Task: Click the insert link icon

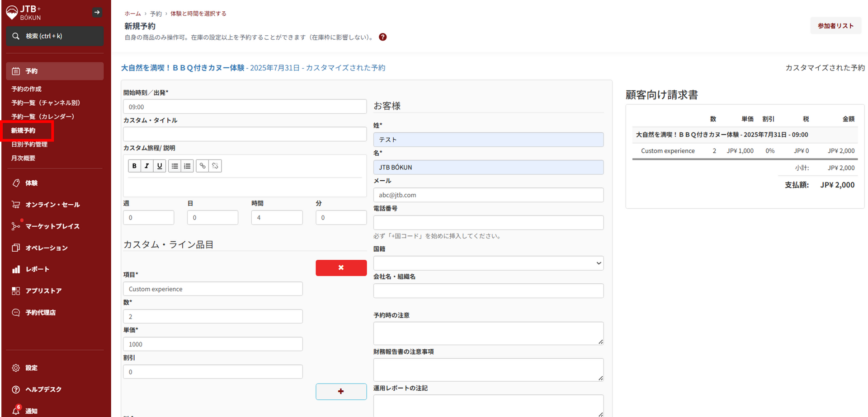Action: [x=203, y=166]
